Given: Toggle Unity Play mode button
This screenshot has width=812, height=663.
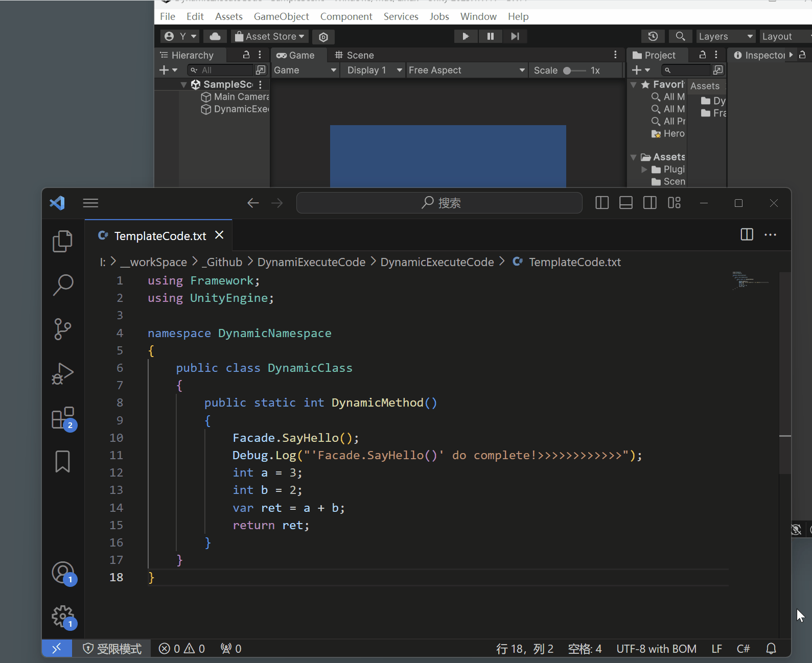Looking at the screenshot, I should coord(466,36).
